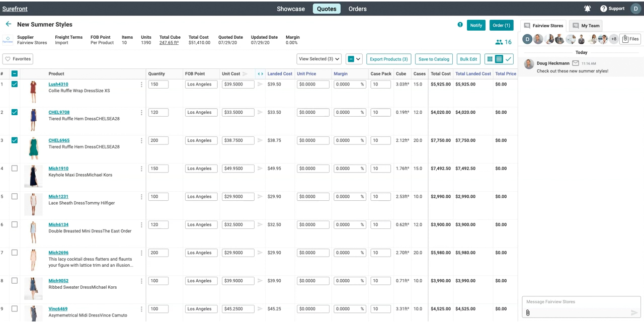Screen dimensions: 644x323
Task: Open the participants count icon showing 16
Action: point(503,42)
